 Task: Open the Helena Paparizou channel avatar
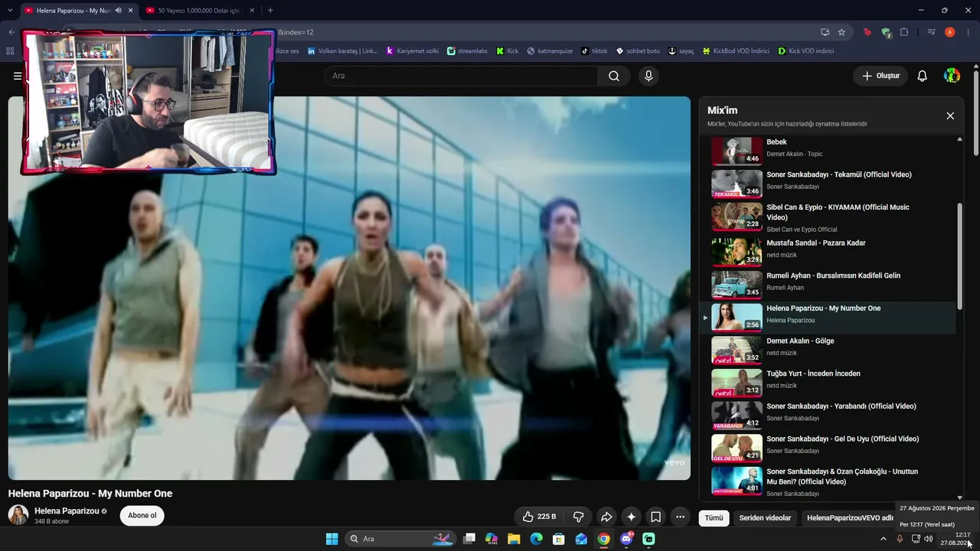[x=18, y=515]
